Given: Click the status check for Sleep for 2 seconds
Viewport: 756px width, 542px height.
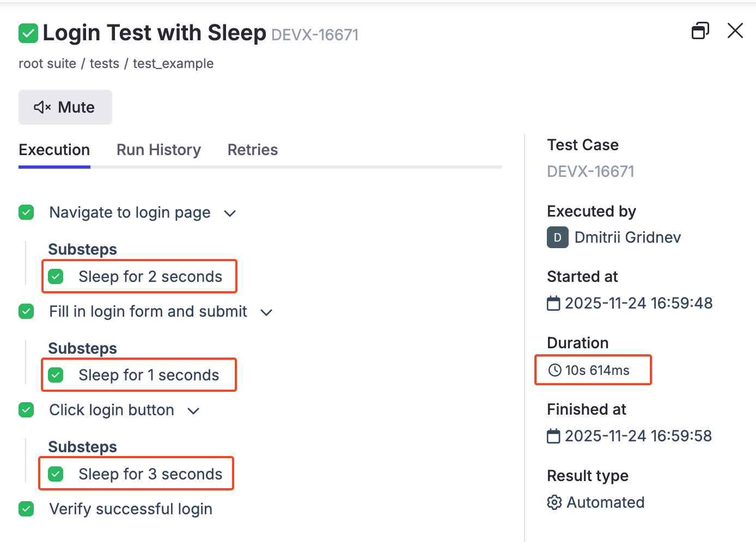Looking at the screenshot, I should (x=56, y=276).
